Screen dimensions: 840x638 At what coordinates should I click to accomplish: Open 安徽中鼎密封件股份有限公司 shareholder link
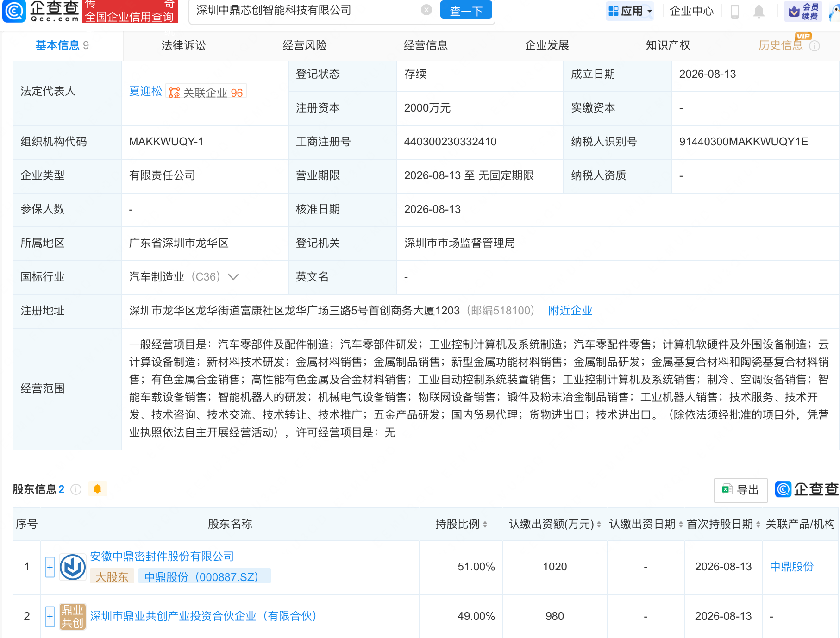[162, 557]
